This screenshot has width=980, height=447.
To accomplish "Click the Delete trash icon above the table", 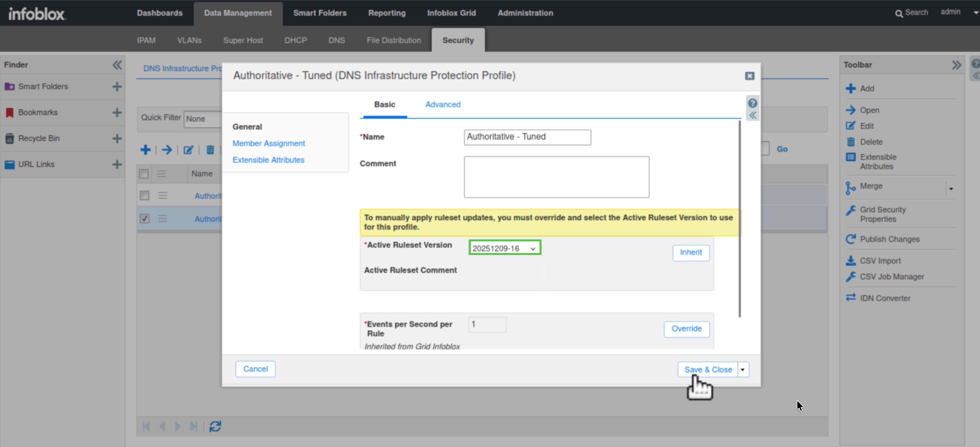I will coord(210,150).
